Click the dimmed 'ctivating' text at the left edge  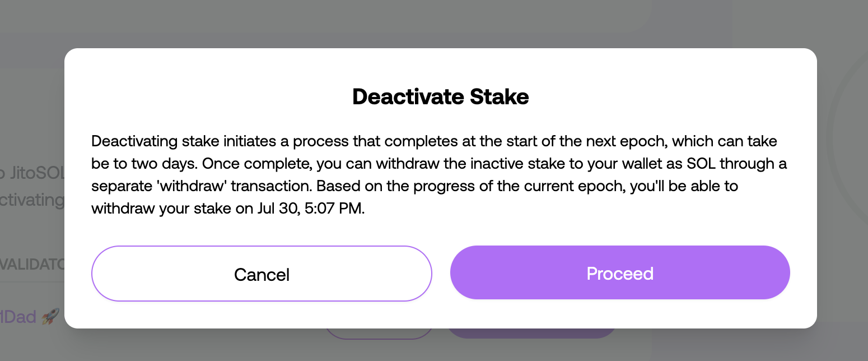(x=32, y=200)
